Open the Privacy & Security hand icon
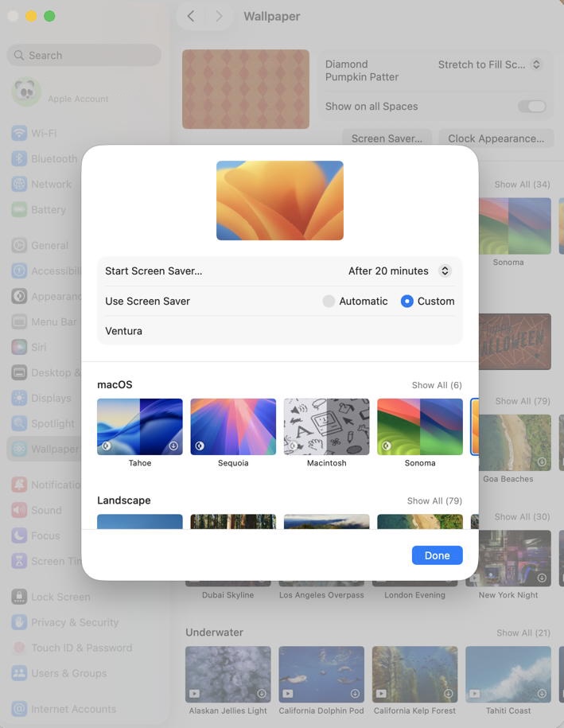The image size is (564, 728). pos(19,622)
